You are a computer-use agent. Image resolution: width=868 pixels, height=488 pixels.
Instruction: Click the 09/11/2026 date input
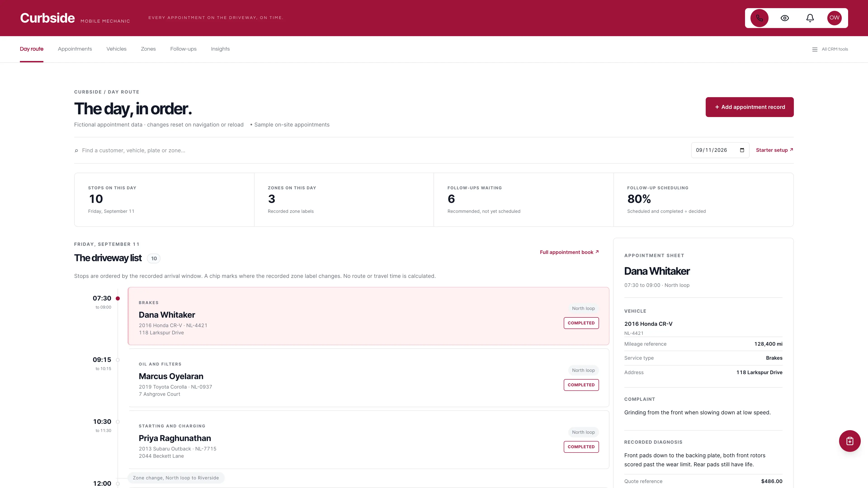pyautogui.click(x=720, y=150)
